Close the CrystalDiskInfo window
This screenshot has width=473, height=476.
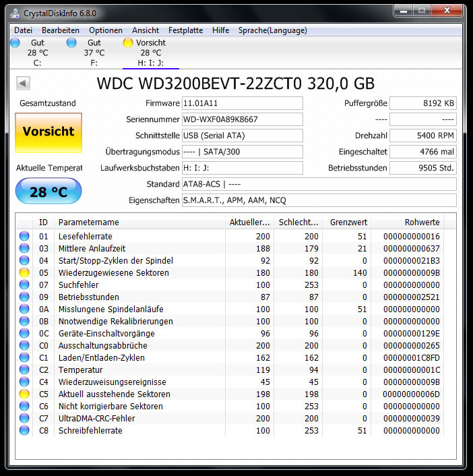tap(447, 11)
